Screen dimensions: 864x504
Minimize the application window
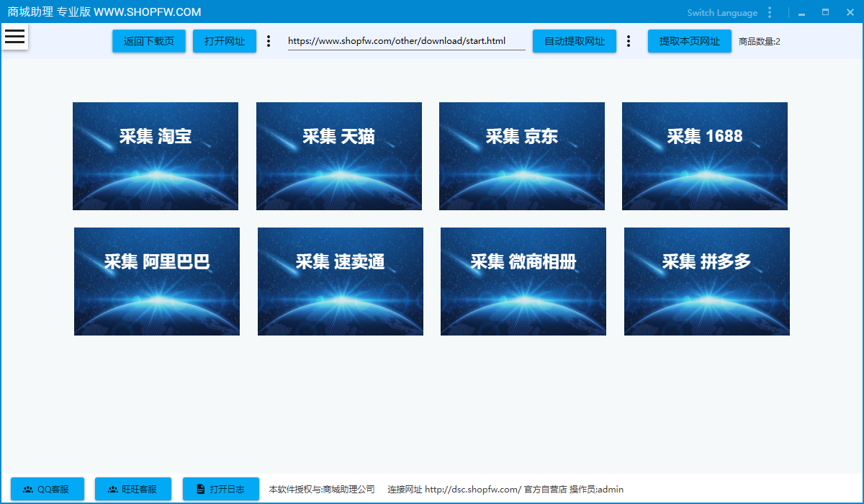801,13
